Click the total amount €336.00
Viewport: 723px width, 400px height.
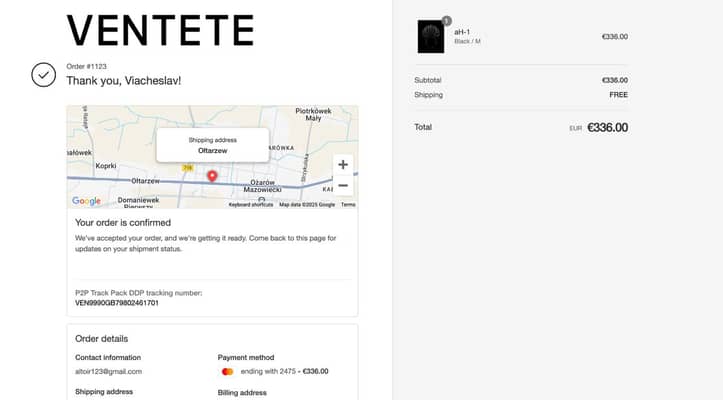[607, 128]
